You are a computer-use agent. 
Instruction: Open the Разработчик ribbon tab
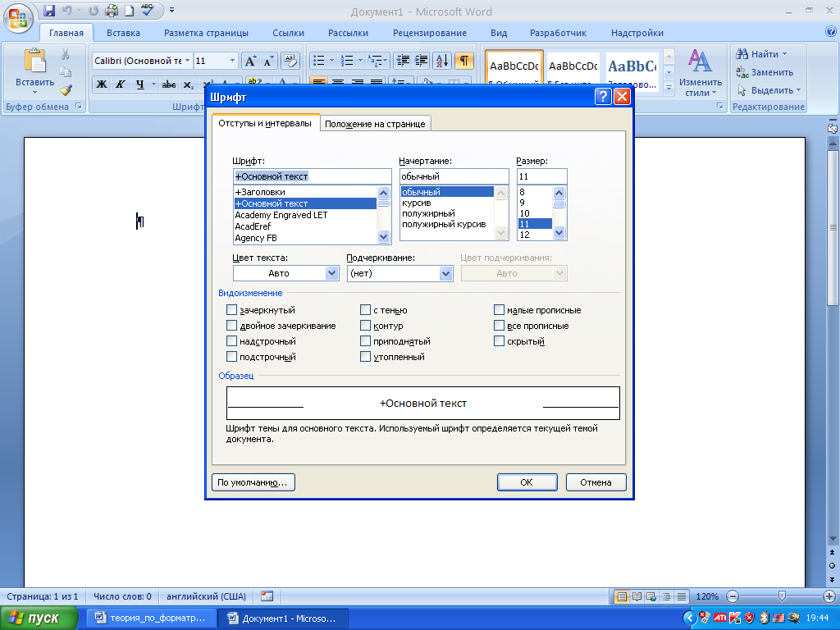(558, 33)
